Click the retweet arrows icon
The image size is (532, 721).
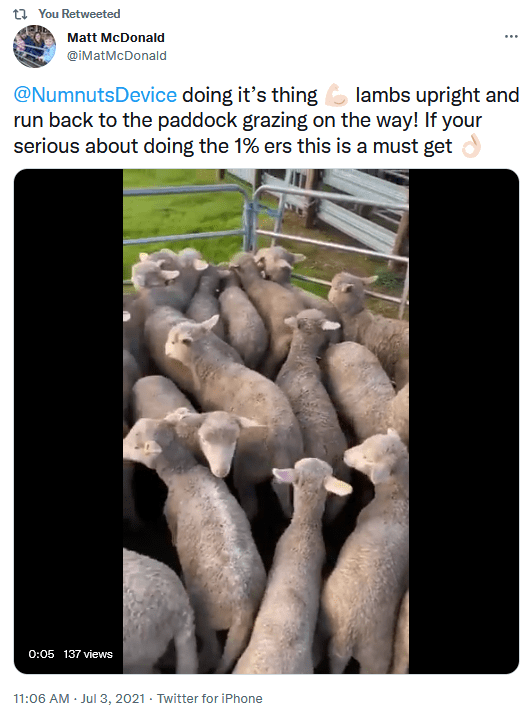pos(20,14)
